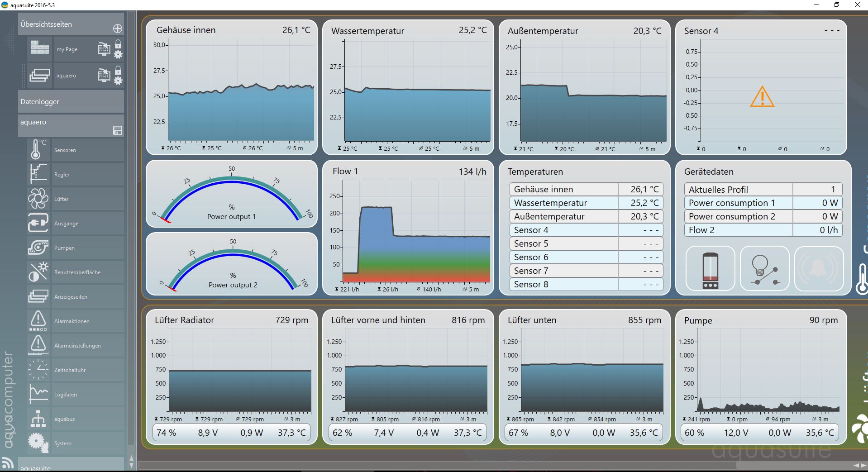Expand the Datenlogger section
868x472 pixels.
(x=71, y=102)
